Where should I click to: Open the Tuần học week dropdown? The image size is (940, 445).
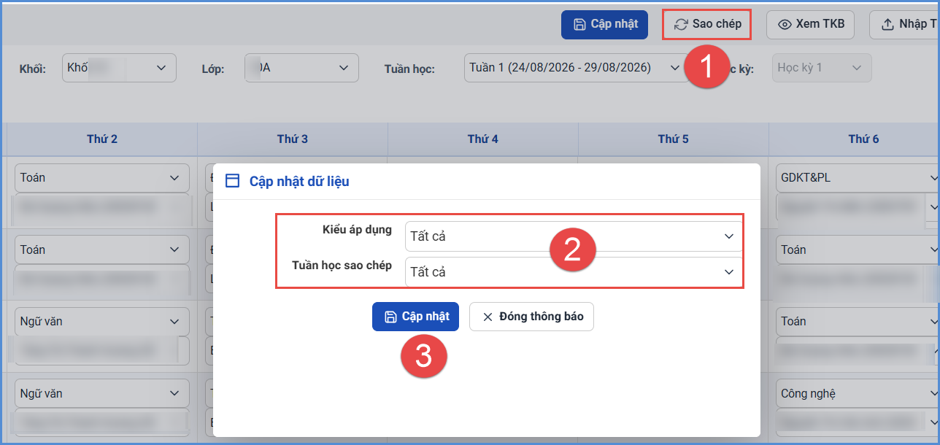pos(574,68)
